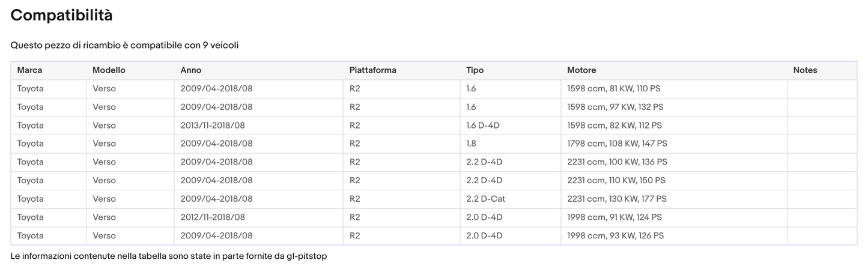Select the 2231 ccm, 130 KW, 177 PS cell
The image size is (868, 266).
point(616,199)
